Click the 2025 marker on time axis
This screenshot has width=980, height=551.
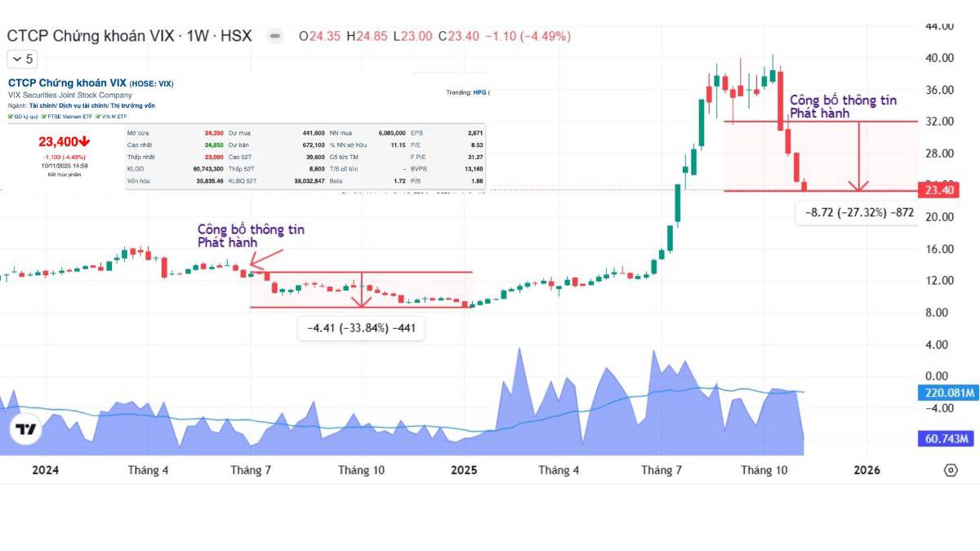[463, 470]
